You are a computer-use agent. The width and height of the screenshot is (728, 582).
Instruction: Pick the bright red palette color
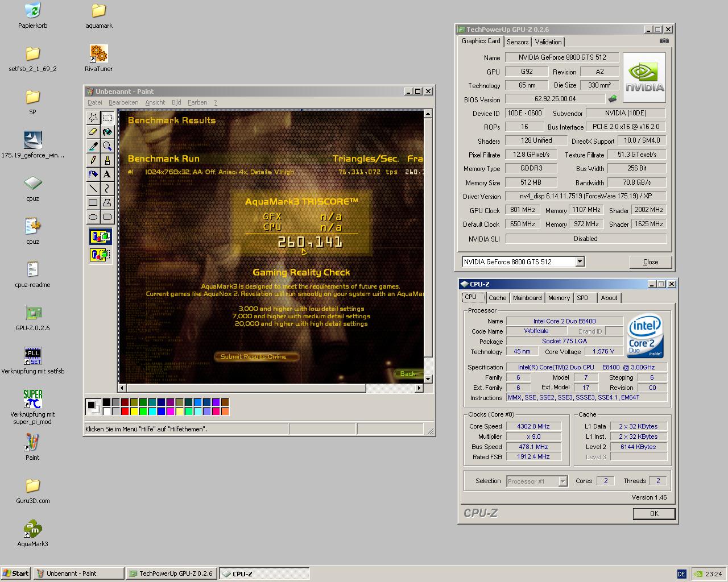125,411
